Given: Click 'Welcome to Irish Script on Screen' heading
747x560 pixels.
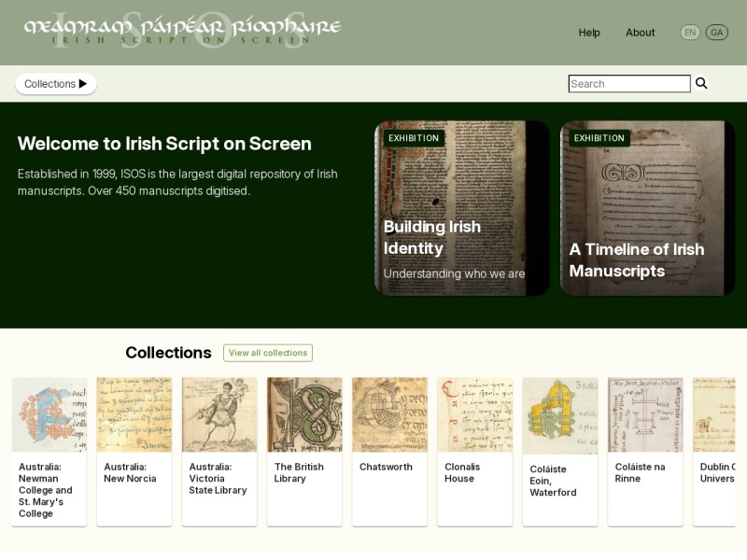Looking at the screenshot, I should [x=164, y=144].
